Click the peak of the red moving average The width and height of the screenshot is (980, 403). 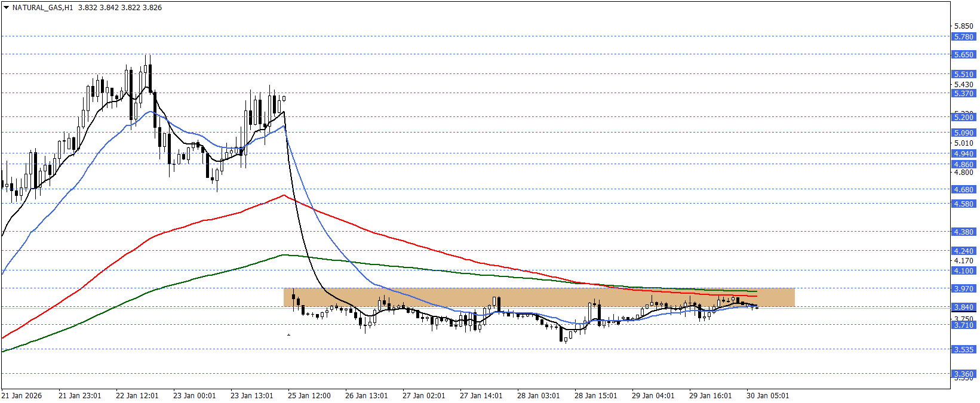[283, 195]
